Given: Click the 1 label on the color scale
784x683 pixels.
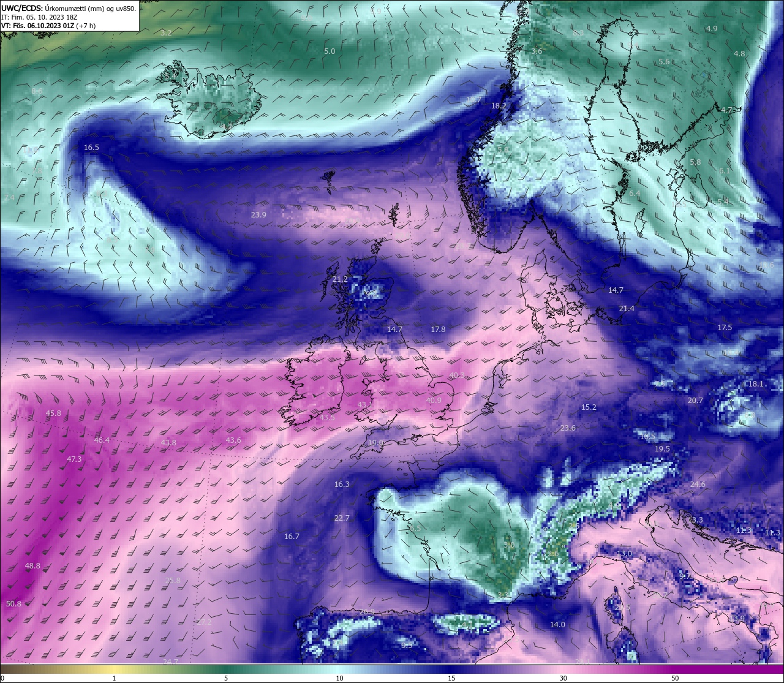Looking at the screenshot, I should pyautogui.click(x=114, y=678).
